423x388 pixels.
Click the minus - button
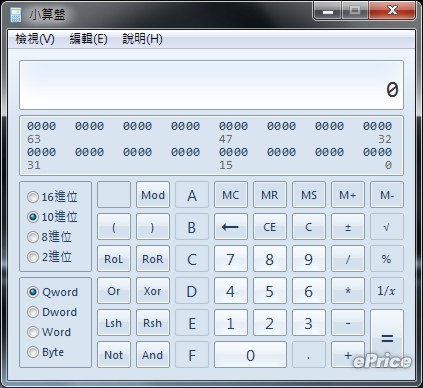pyautogui.click(x=348, y=323)
